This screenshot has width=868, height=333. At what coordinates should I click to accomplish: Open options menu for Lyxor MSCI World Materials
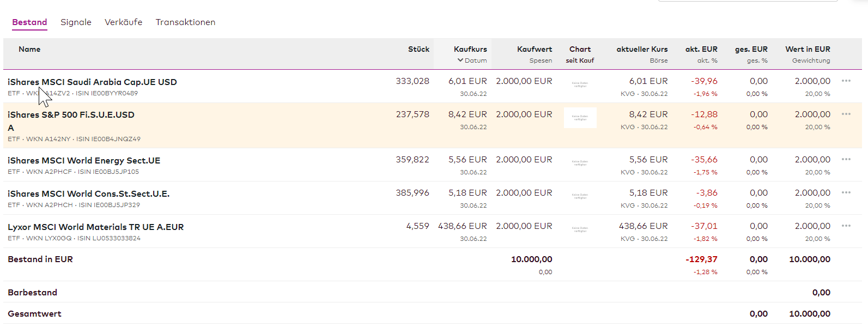(846, 226)
